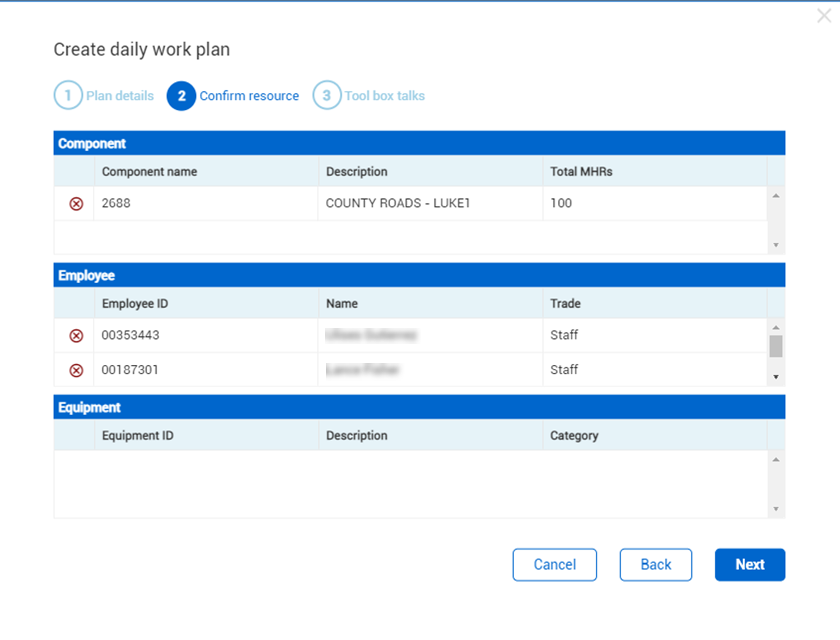Viewport: 840px width, 640px height.
Task: Click the Total MHRs column header
Action: coord(581,171)
